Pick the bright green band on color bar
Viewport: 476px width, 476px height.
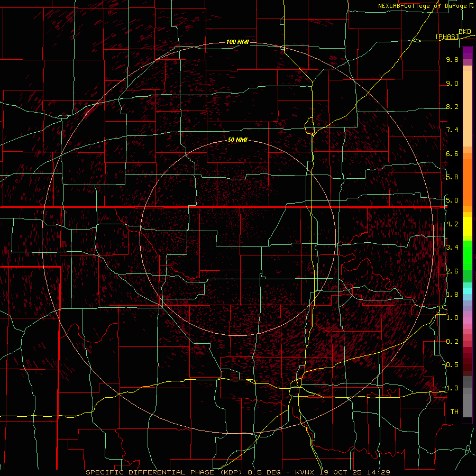(x=467, y=257)
